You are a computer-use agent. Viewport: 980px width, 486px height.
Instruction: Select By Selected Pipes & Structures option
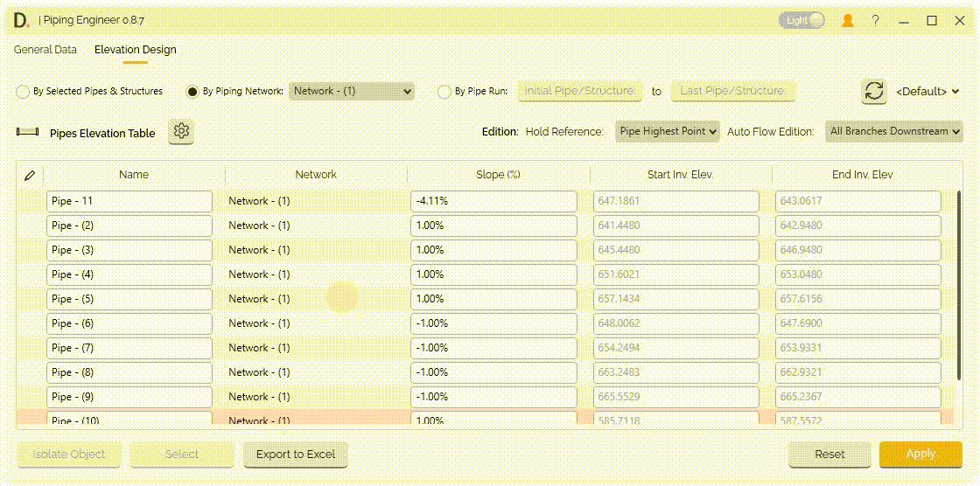[x=23, y=92]
